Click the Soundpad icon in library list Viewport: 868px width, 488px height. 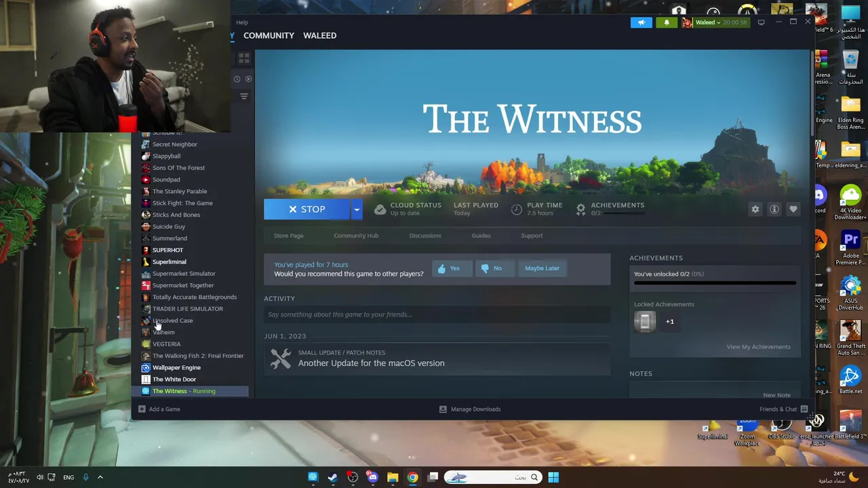click(x=146, y=180)
